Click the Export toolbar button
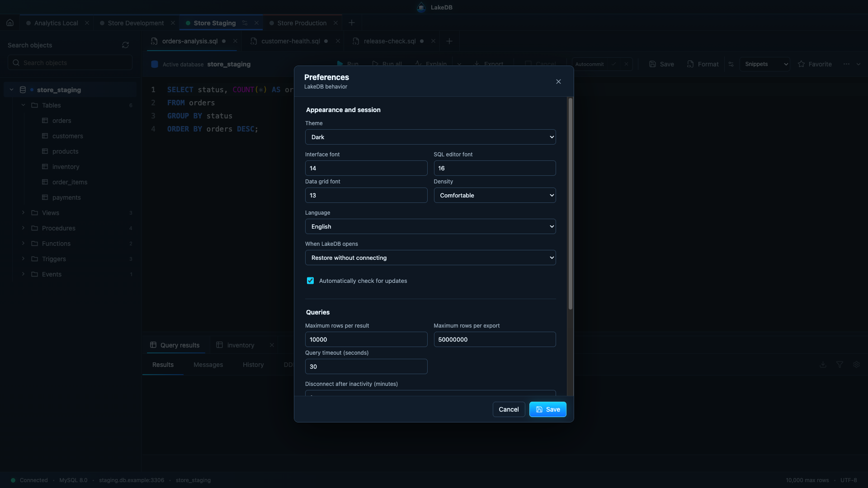 pos(488,64)
